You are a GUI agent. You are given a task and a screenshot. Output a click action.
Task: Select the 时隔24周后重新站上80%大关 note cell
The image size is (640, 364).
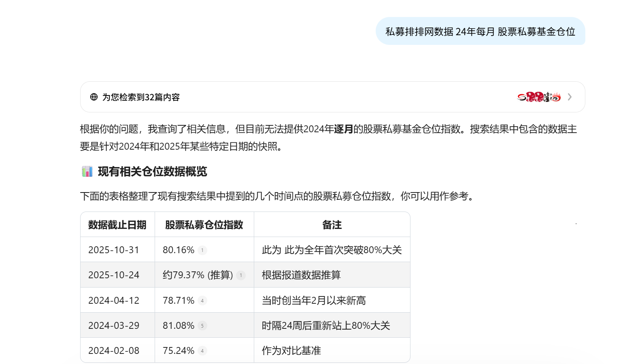coord(326,326)
